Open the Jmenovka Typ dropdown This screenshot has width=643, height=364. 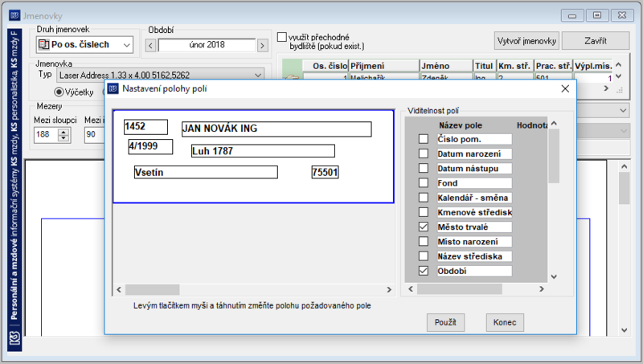point(258,76)
